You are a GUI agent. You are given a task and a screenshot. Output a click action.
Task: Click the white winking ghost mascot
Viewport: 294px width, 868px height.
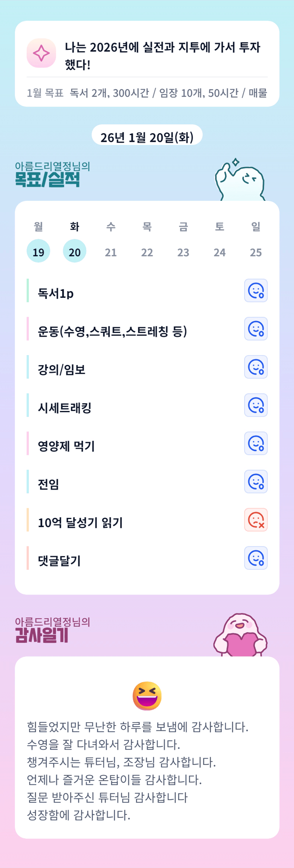pos(240,180)
